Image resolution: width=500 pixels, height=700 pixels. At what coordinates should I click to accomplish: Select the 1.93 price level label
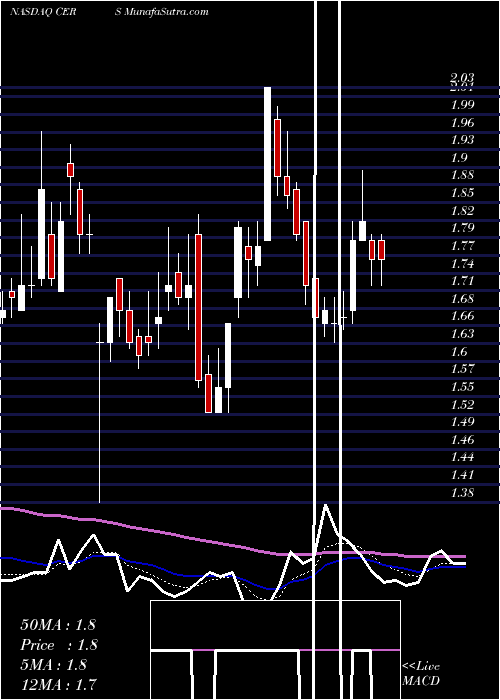point(462,140)
